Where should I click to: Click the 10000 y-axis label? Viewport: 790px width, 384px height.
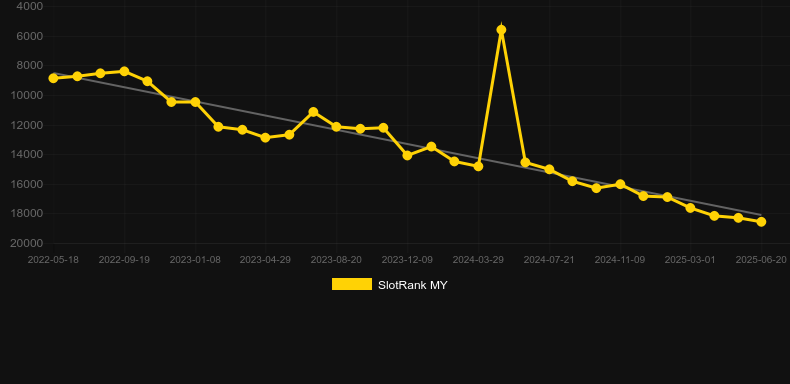click(x=27, y=95)
